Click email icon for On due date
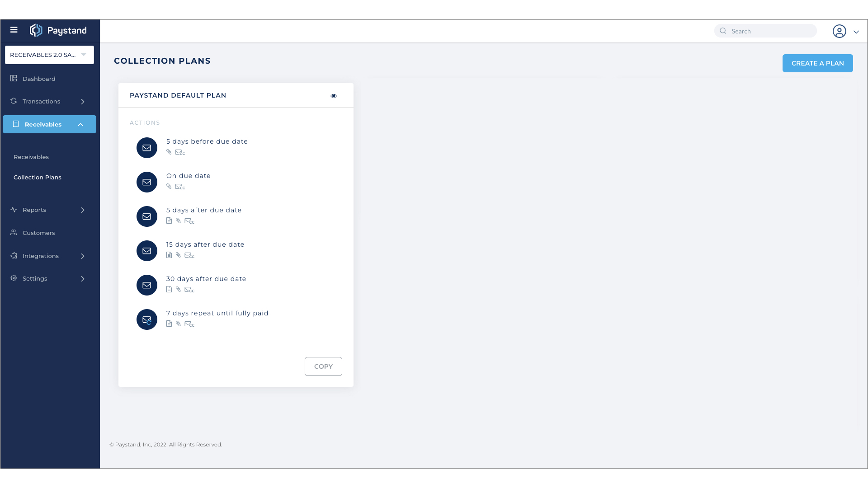868x488 pixels. pos(147,182)
